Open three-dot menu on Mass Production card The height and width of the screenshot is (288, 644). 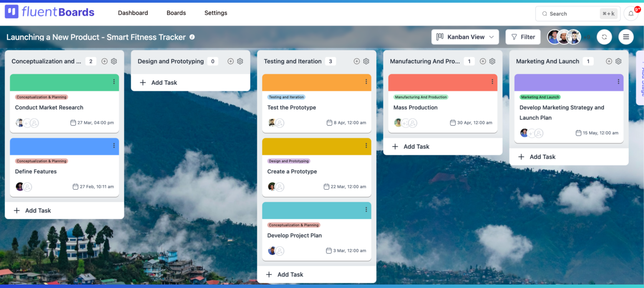point(492,82)
